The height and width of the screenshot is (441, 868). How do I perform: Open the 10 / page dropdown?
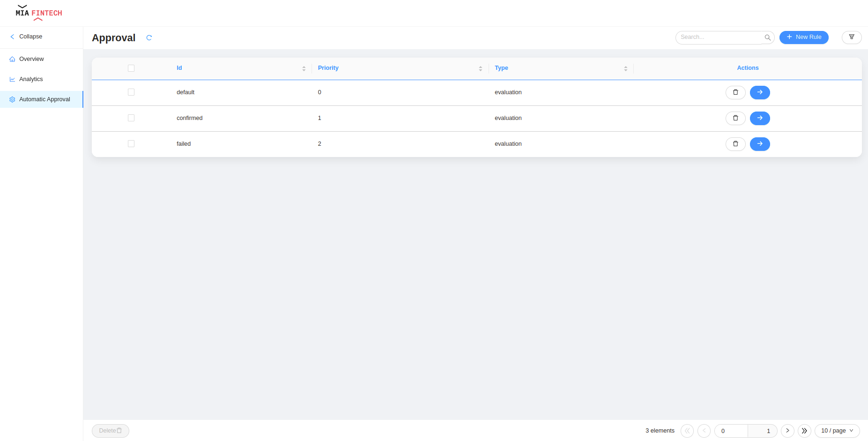pos(837,431)
